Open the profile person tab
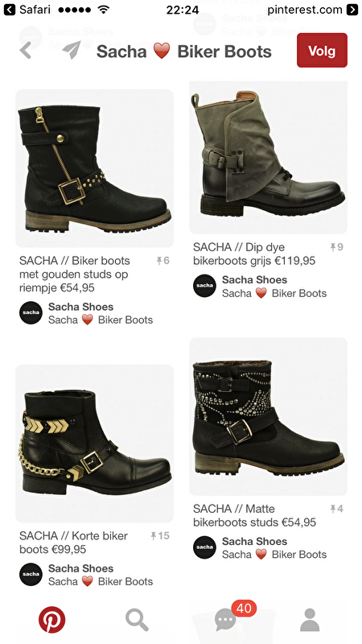Screen dimensions: 362x644 310,620
